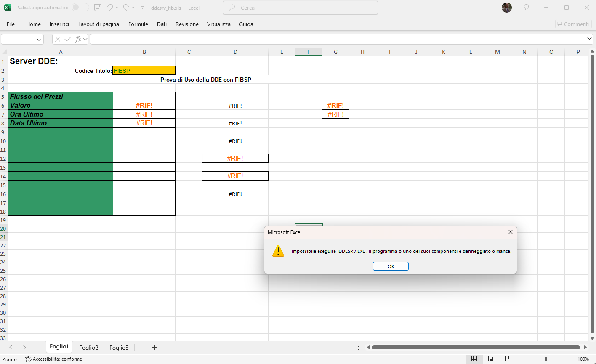
Task: Click in the Cerca search box
Action: tap(301, 8)
